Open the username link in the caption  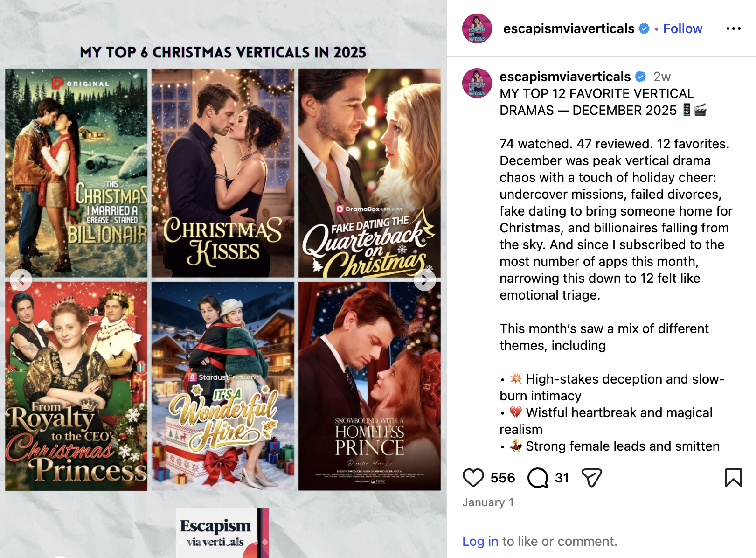pos(565,77)
